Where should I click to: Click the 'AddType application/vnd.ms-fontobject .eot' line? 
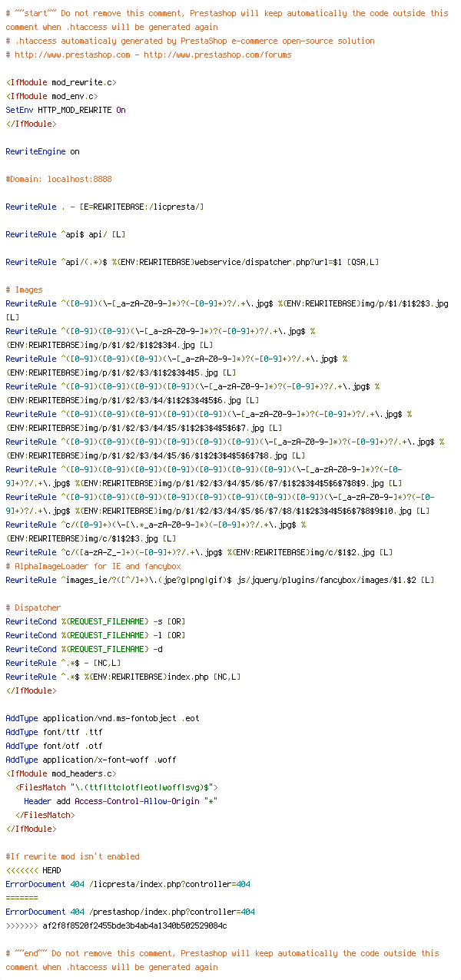coord(102,718)
